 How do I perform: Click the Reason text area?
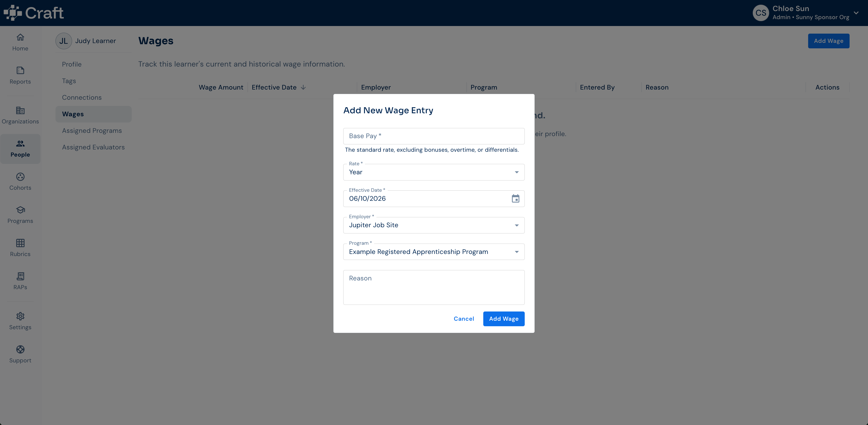pyautogui.click(x=434, y=288)
